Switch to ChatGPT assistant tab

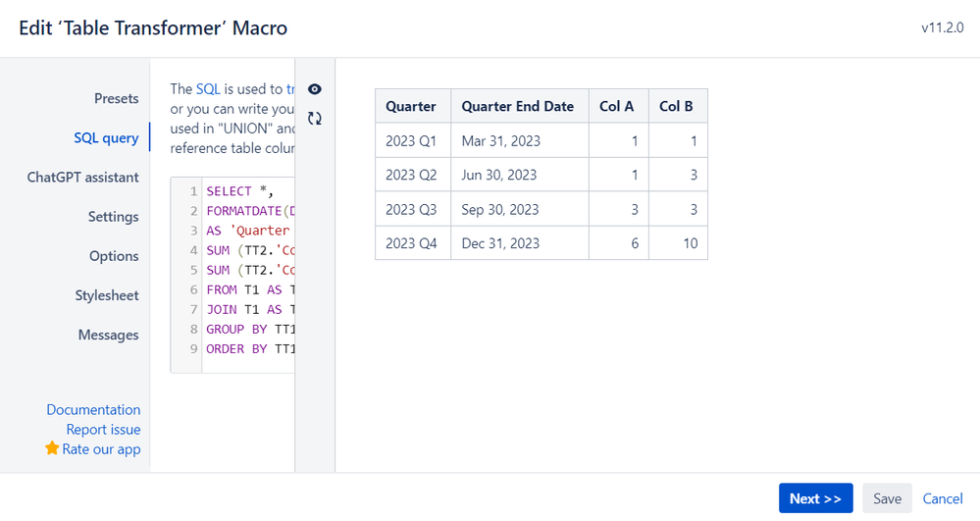click(x=82, y=178)
